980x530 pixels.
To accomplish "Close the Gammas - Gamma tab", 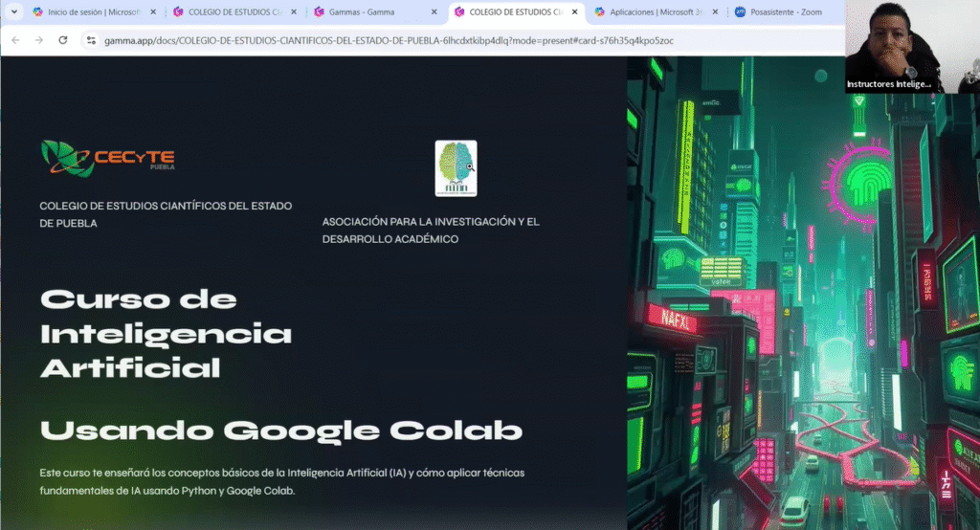I will [434, 11].
